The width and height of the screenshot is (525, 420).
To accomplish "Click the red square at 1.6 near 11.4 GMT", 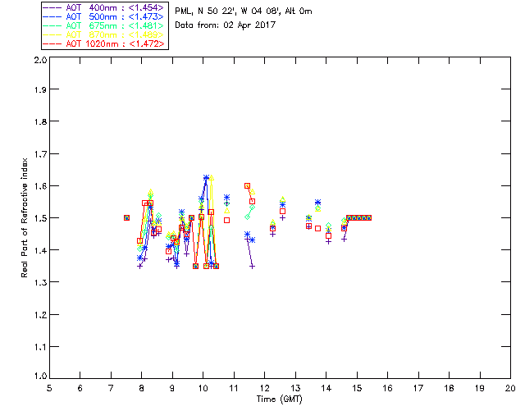I will 247,185.
